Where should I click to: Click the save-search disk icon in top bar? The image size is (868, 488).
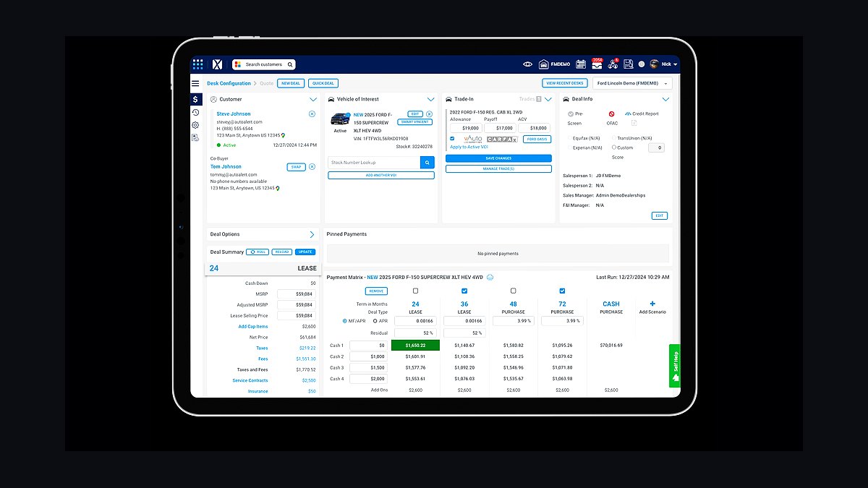(x=628, y=64)
